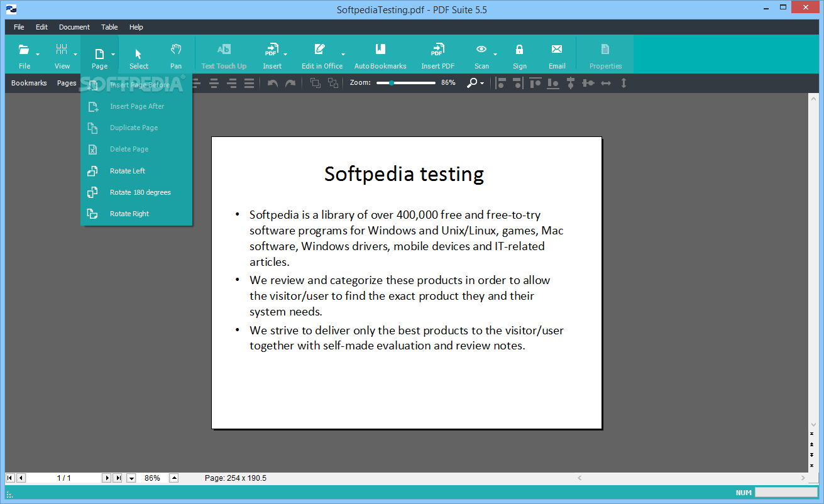
Task: Click the Undo arrow
Action: (x=273, y=83)
